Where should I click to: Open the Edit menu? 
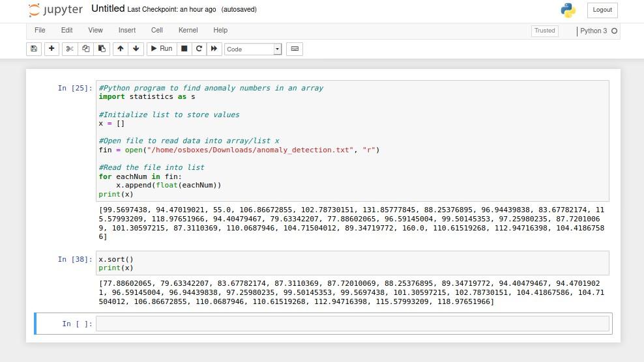(66, 31)
